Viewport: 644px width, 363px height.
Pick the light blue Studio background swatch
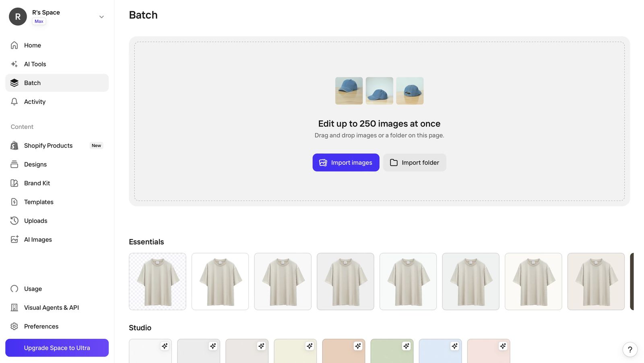point(440,351)
